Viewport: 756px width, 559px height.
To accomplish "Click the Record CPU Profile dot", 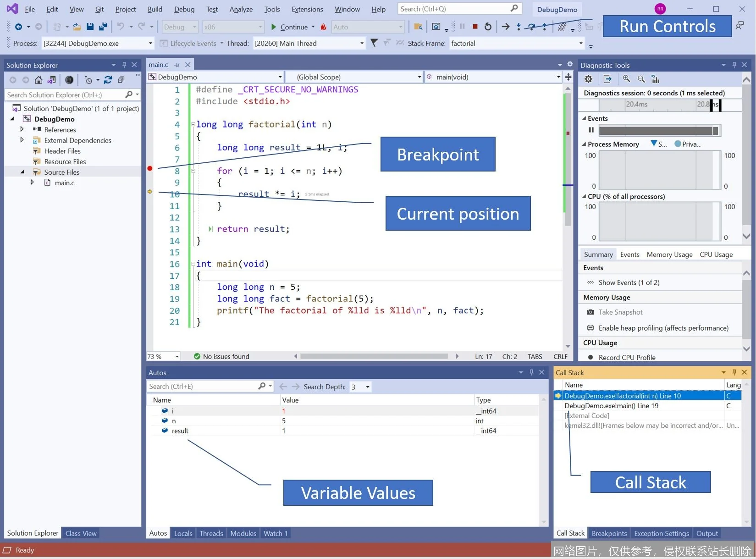I will (x=590, y=357).
